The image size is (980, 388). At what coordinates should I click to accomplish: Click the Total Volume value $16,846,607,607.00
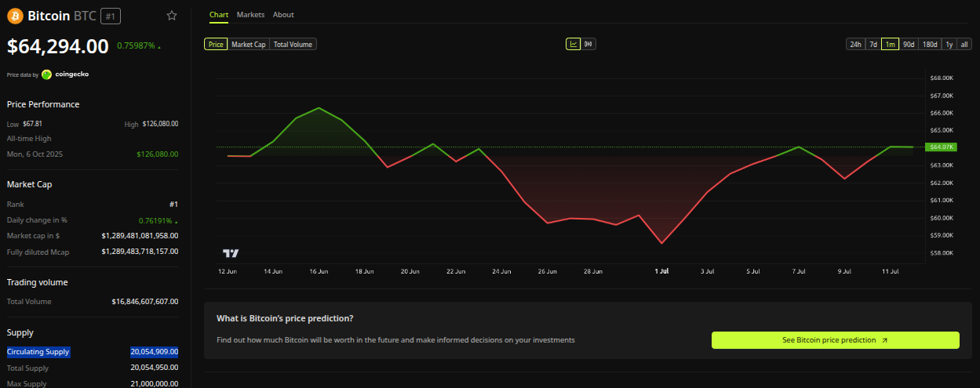145,301
